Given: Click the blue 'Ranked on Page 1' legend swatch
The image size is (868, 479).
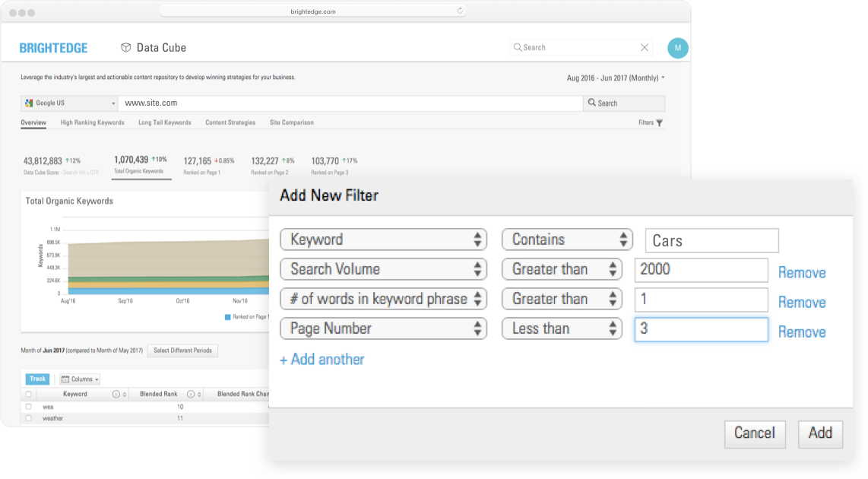Looking at the screenshot, I should (228, 316).
